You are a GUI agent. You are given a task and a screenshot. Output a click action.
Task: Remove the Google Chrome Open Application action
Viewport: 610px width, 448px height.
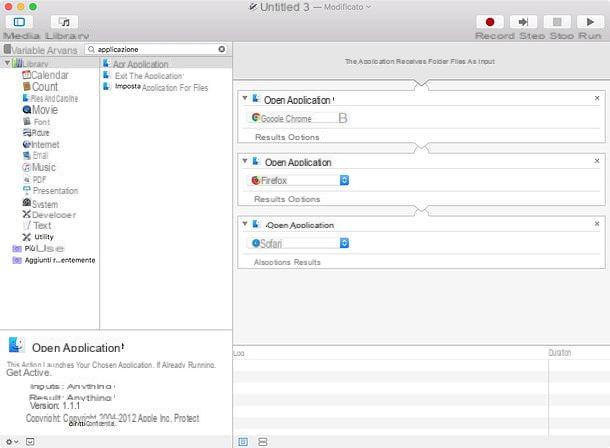point(597,98)
